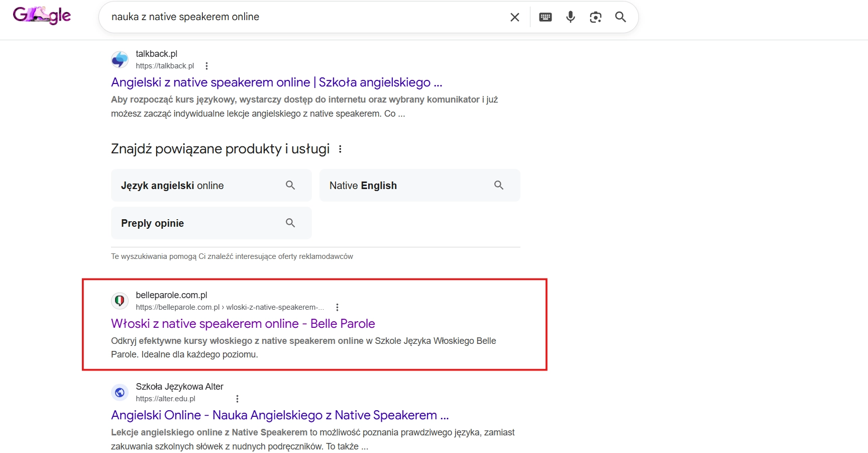Start voice search with the microphone icon
Viewport: 868px width, 453px height.
(570, 17)
